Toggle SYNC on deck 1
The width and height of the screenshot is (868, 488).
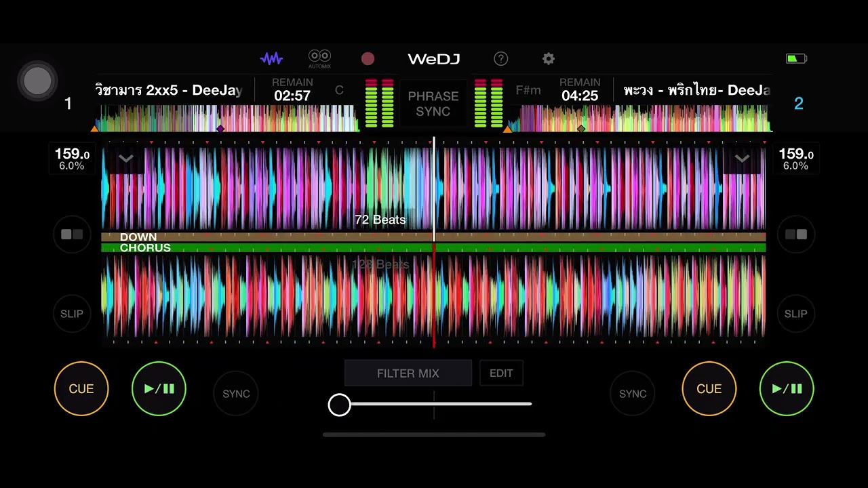pyautogui.click(x=236, y=394)
